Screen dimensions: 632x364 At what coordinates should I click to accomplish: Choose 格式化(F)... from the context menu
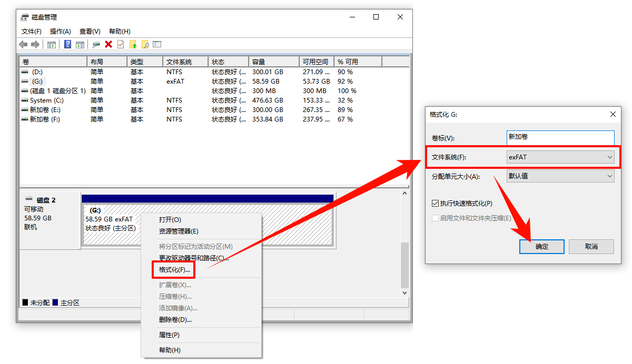pyautogui.click(x=174, y=270)
